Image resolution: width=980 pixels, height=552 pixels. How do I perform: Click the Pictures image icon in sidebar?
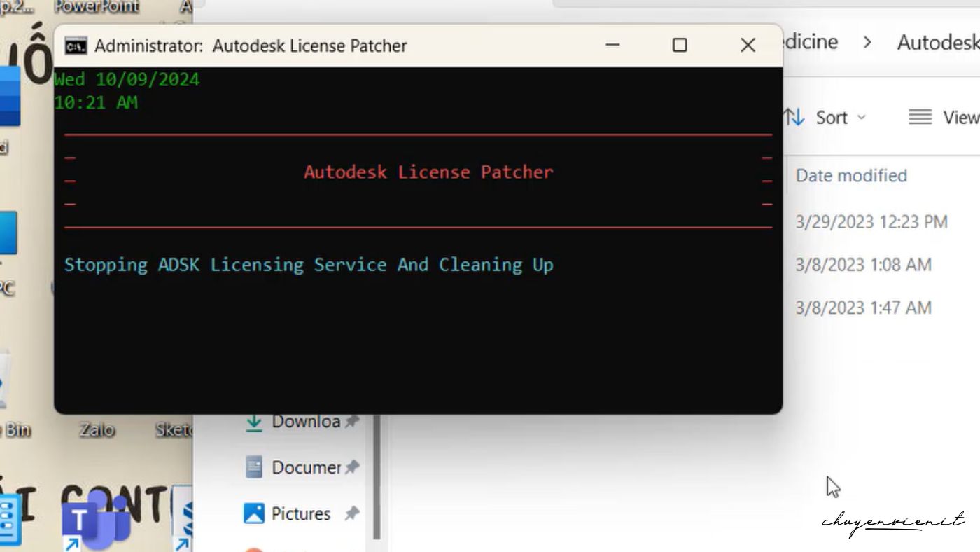tap(254, 513)
